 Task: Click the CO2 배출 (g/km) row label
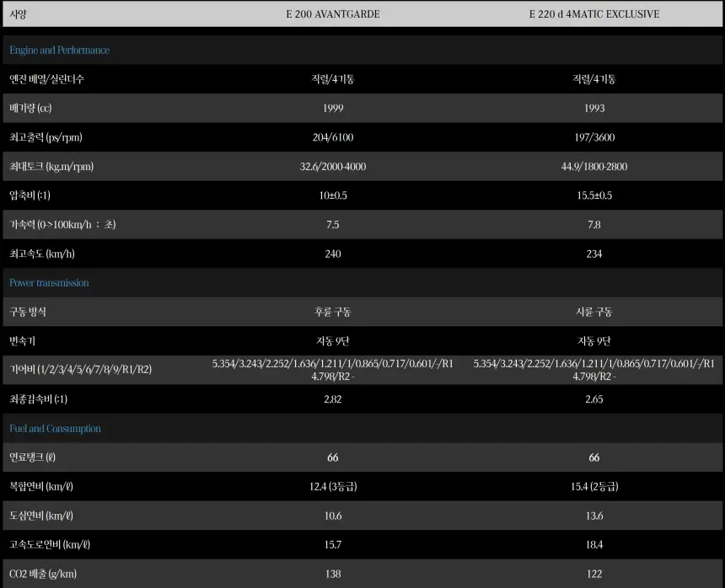pos(43,574)
